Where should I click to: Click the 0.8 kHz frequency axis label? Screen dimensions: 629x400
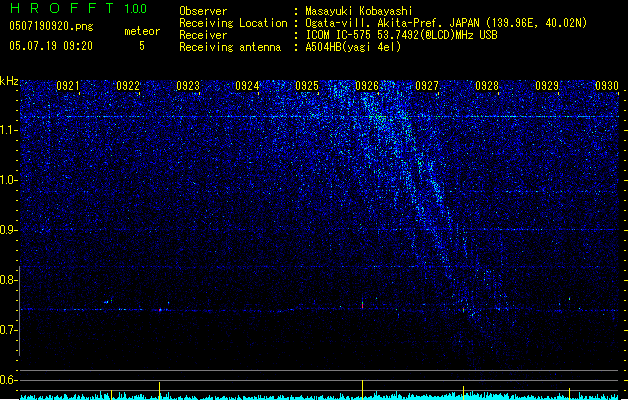tap(8, 280)
